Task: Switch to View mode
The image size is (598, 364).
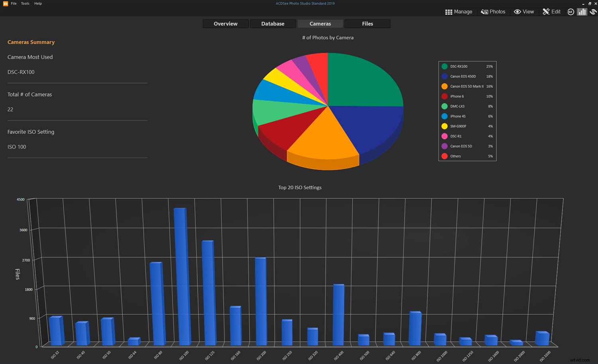Action: click(x=524, y=12)
